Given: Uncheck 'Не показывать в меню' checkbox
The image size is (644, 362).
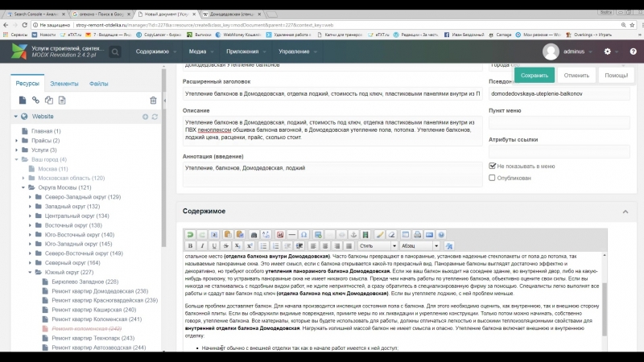Looking at the screenshot, I should pos(493,166).
